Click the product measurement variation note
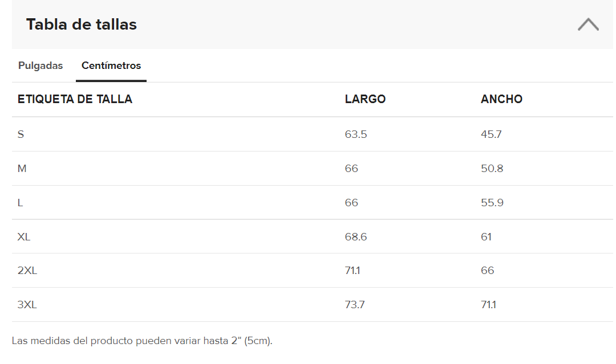Viewport: 616px width, 364px height. pos(142,341)
